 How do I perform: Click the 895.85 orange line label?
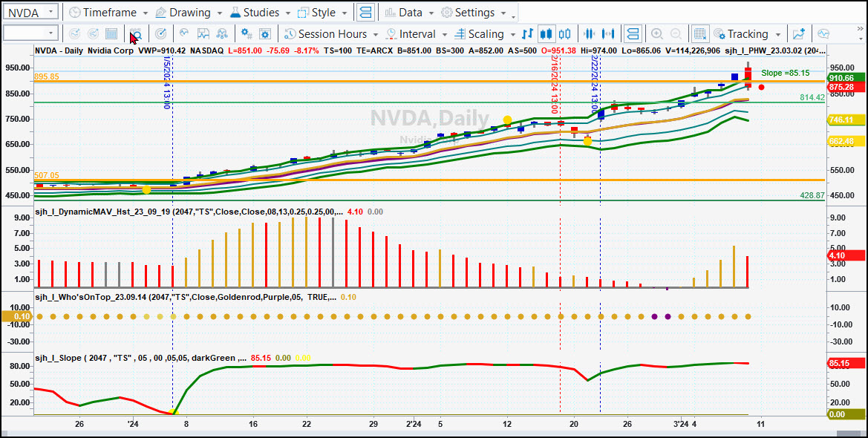click(47, 76)
